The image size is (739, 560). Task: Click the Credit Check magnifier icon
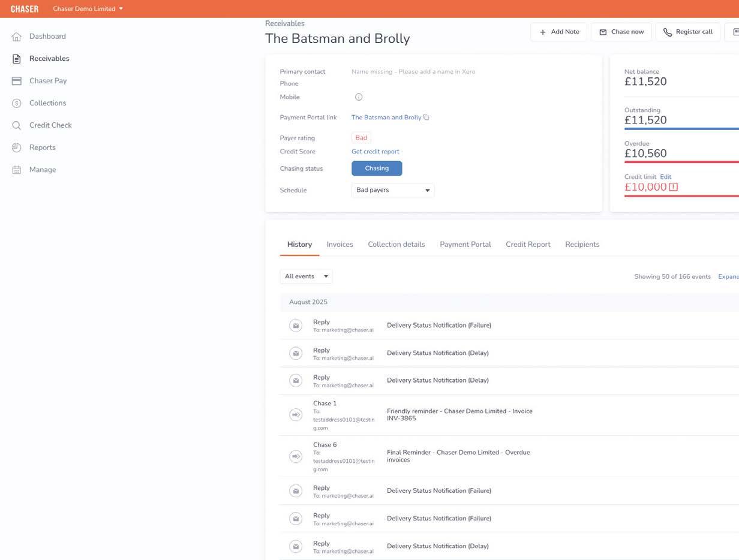[17, 125]
